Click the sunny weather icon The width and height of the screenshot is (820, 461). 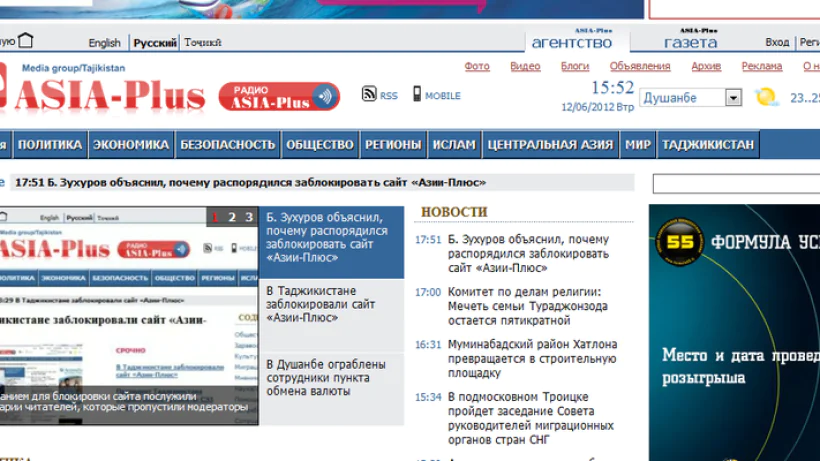coord(767,97)
